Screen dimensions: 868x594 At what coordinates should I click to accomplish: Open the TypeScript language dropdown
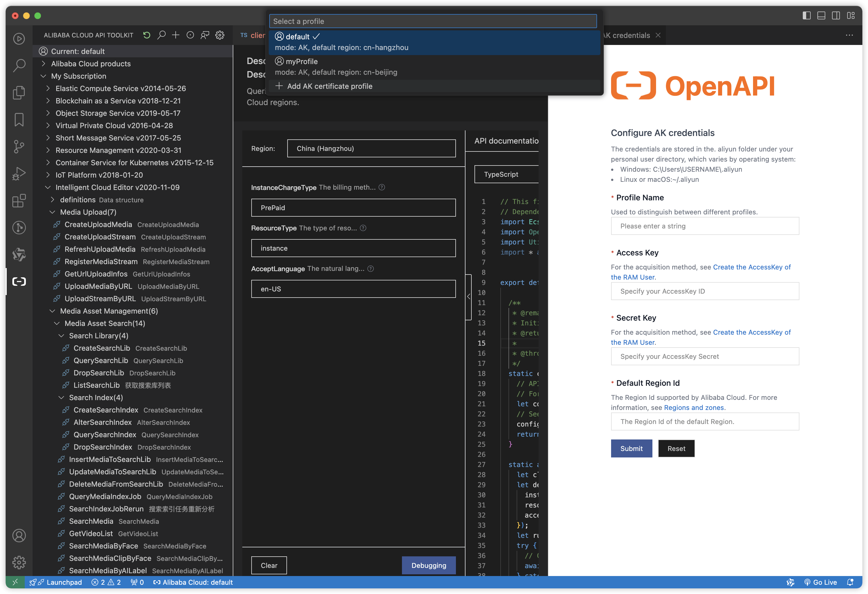coord(507,174)
